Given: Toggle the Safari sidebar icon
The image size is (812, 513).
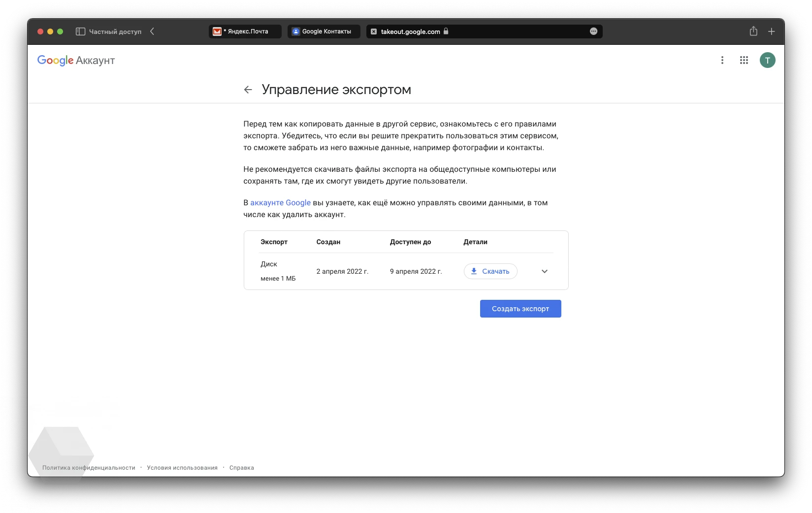Looking at the screenshot, I should (80, 32).
